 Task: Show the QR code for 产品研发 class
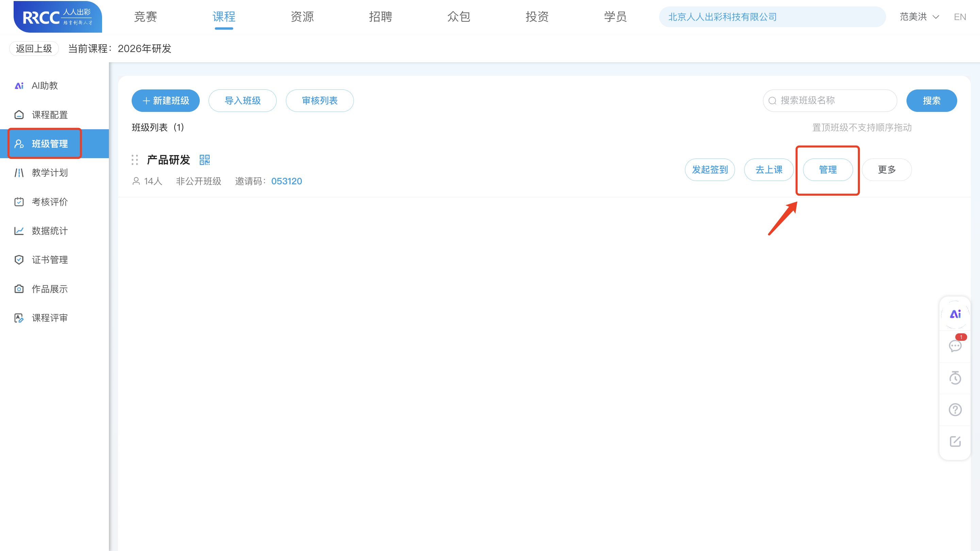(205, 160)
